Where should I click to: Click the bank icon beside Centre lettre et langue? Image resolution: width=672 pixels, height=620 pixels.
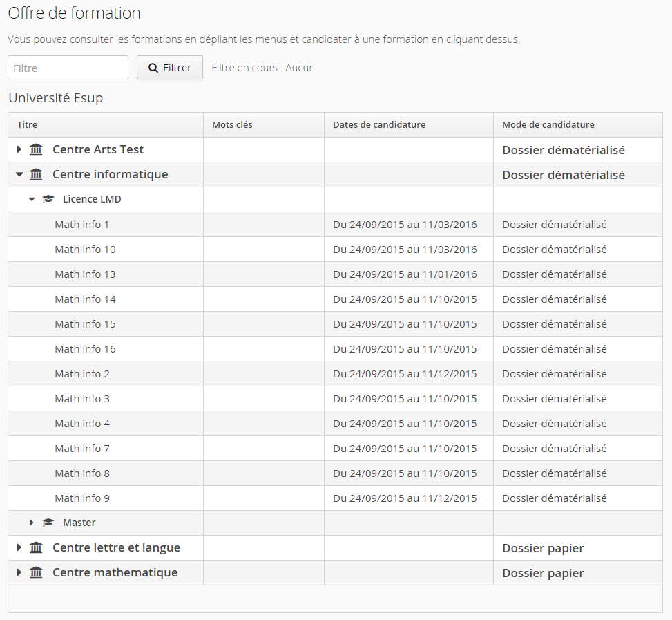tap(37, 548)
